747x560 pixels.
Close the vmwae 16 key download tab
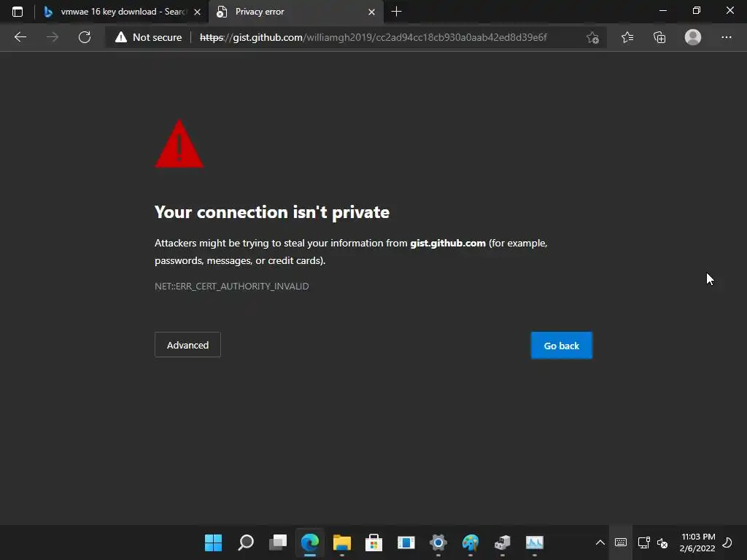click(197, 12)
